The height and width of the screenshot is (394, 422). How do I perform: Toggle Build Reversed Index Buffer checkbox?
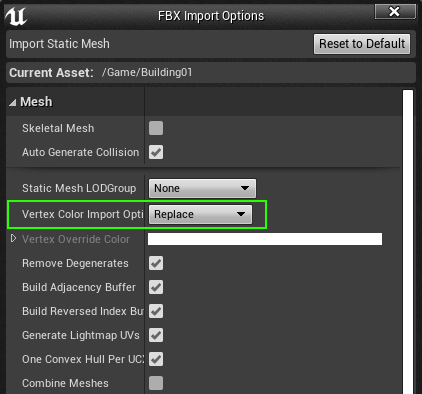pyautogui.click(x=156, y=311)
